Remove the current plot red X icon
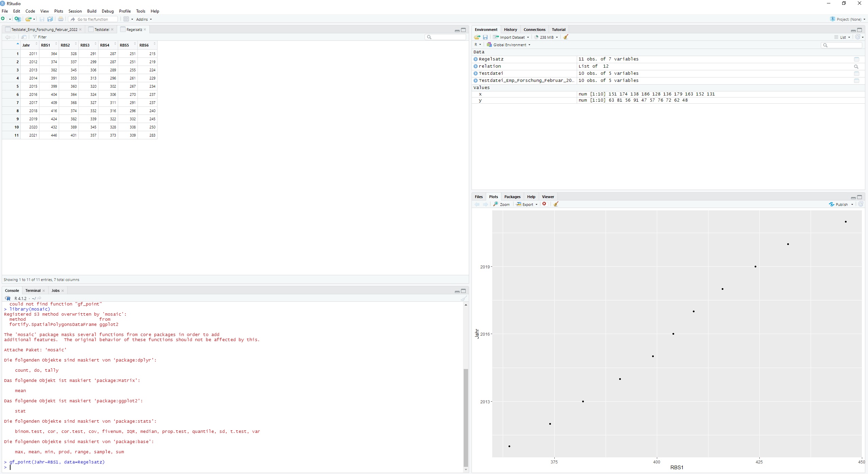This screenshot has width=868, height=474. [x=544, y=204]
